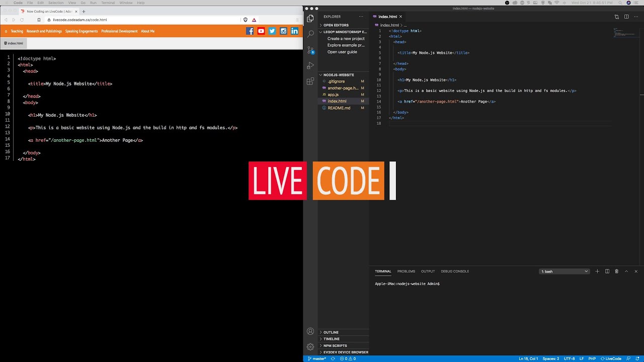Open the Selection menu in macOS menu bar
The image size is (644, 362).
coord(56,3)
